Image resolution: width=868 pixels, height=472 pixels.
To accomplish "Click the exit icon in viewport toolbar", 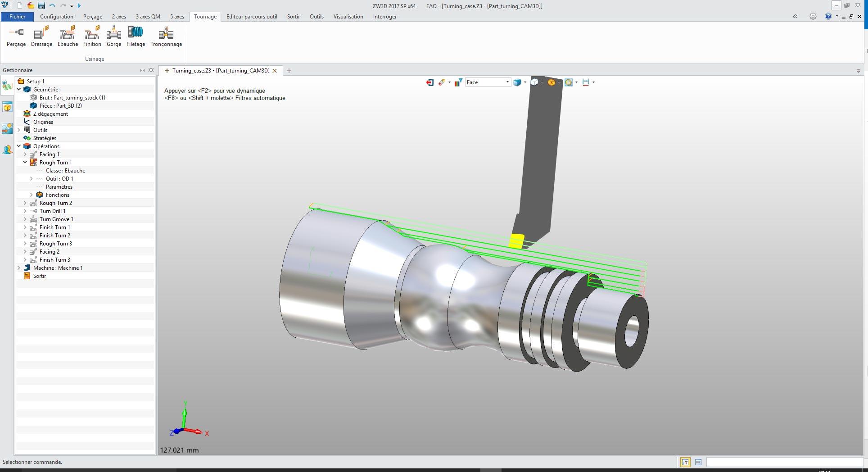I will point(430,82).
